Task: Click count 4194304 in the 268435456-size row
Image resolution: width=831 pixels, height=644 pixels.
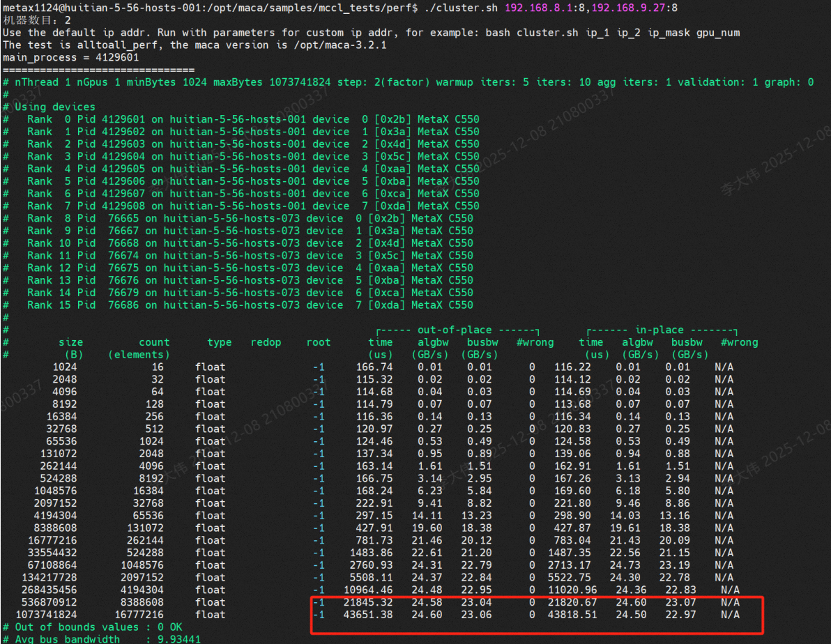Action: click(142, 590)
